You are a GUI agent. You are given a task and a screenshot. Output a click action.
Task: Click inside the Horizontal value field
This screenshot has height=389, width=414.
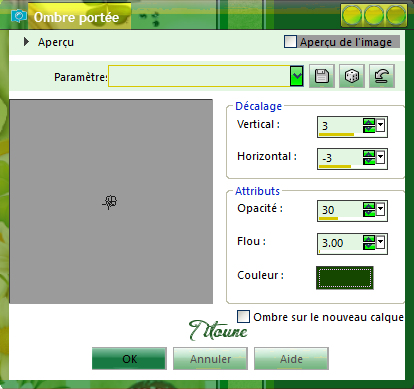click(340, 158)
